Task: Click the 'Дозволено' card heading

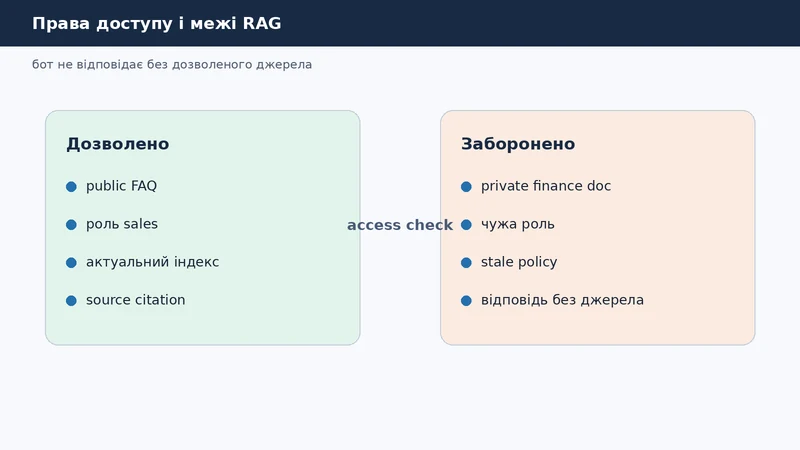Action: click(x=118, y=144)
